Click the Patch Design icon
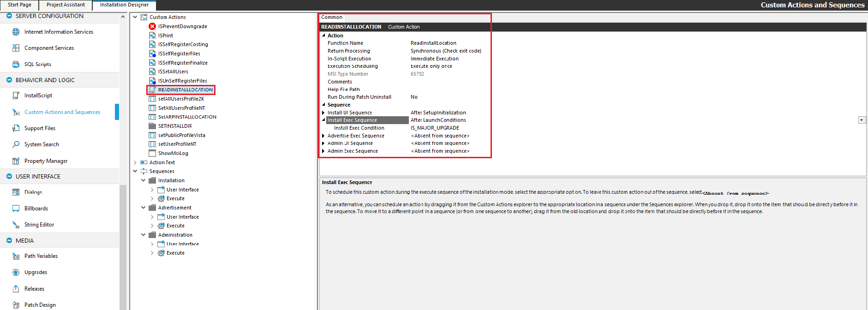This screenshot has width=868, height=310. pyautogui.click(x=16, y=305)
